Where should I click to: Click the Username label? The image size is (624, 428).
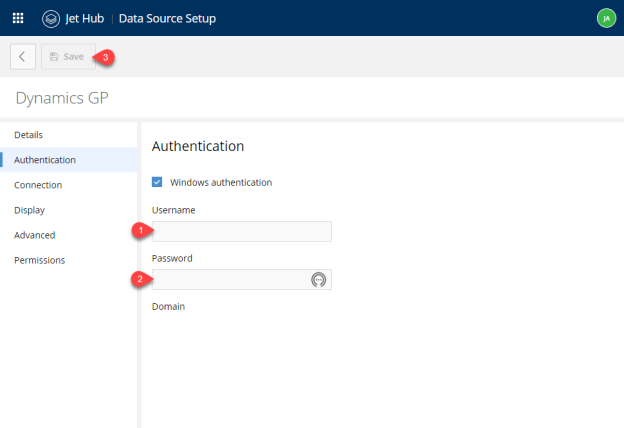point(174,210)
